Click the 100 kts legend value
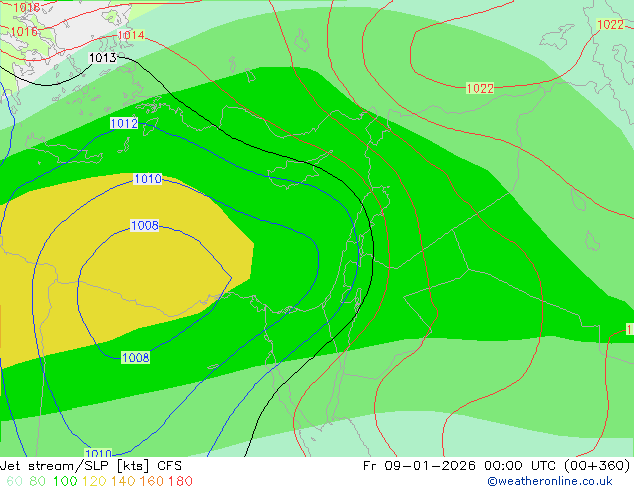Screen dimensions: 634x490 click(65, 481)
